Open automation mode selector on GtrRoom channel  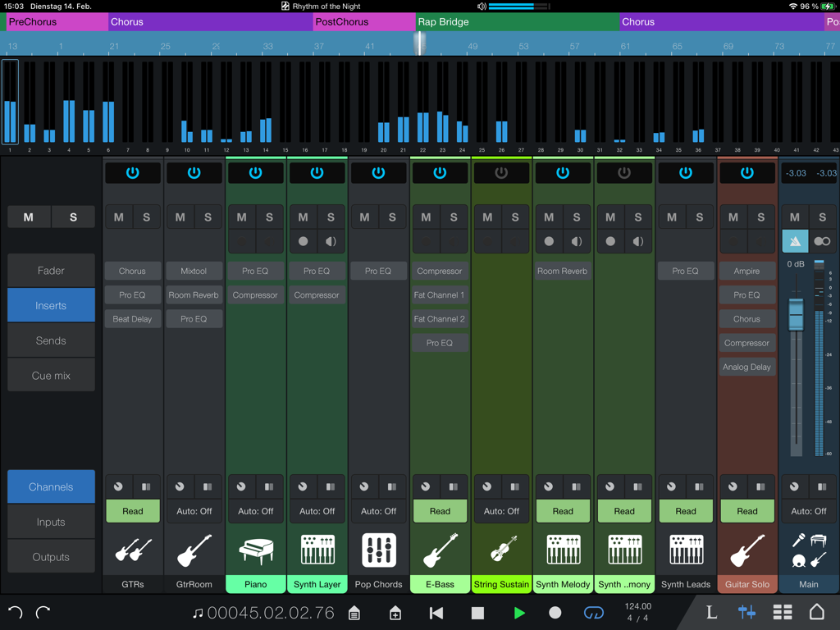194,511
